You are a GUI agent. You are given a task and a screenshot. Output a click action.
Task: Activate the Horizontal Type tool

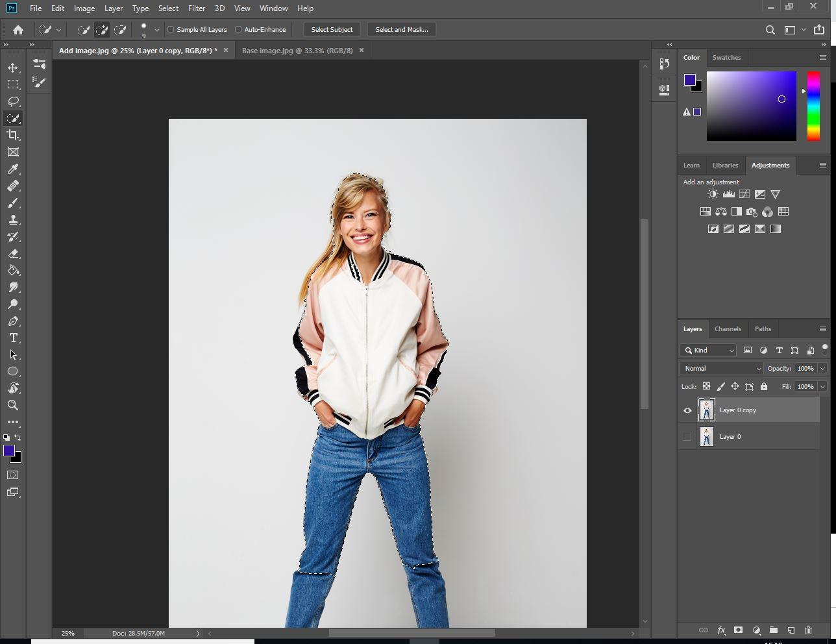pyautogui.click(x=13, y=338)
